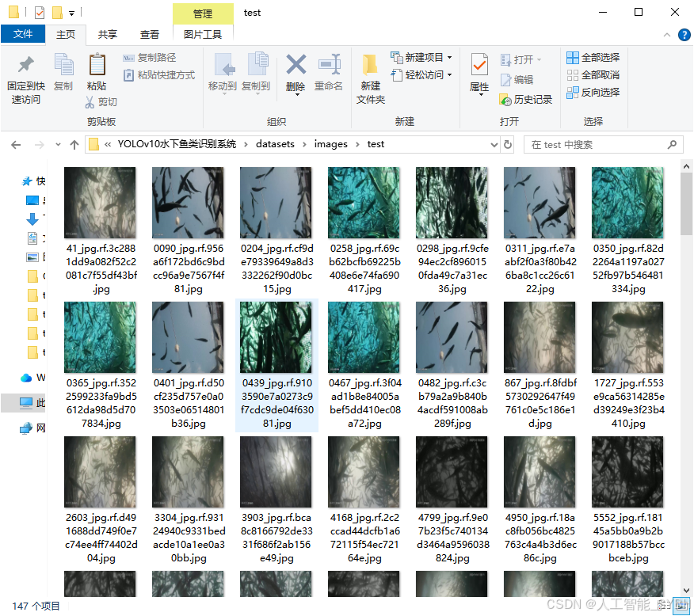
Task: Open the Properties (属性) dropdown arrow
Action: (481, 95)
